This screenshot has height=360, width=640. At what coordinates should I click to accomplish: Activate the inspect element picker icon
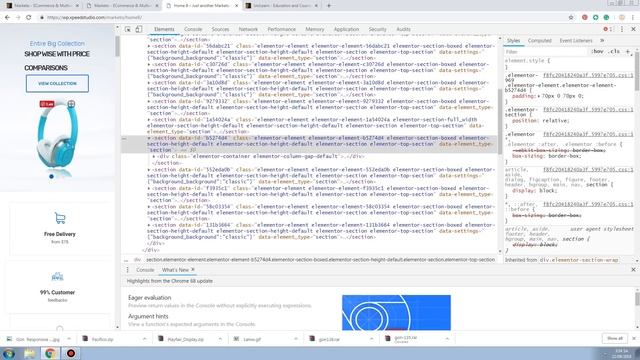(128, 29)
